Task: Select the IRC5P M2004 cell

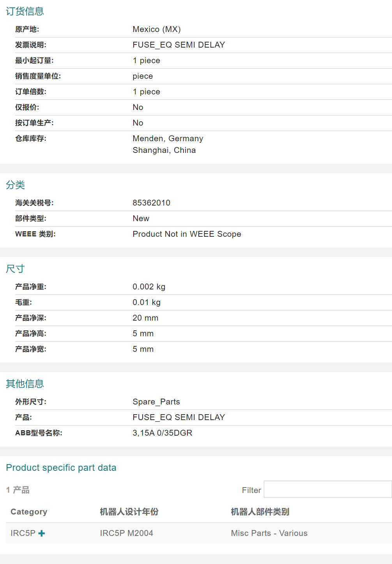Action: 126,533
